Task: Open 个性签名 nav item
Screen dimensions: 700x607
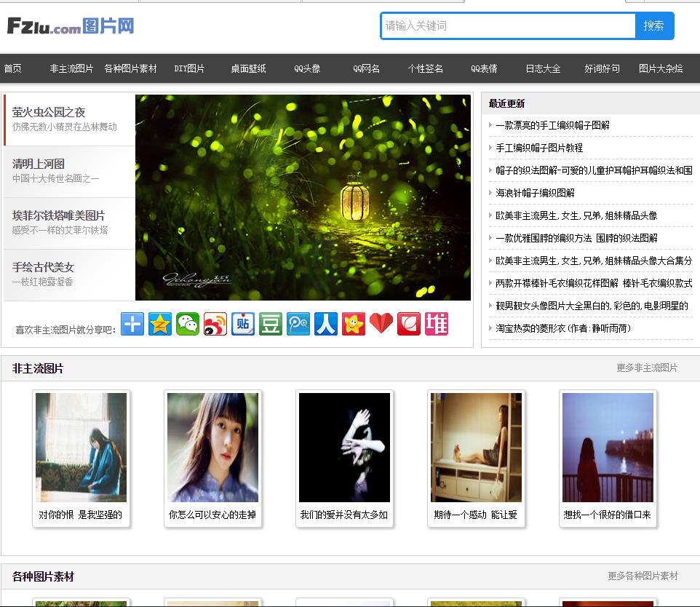Action: click(425, 68)
